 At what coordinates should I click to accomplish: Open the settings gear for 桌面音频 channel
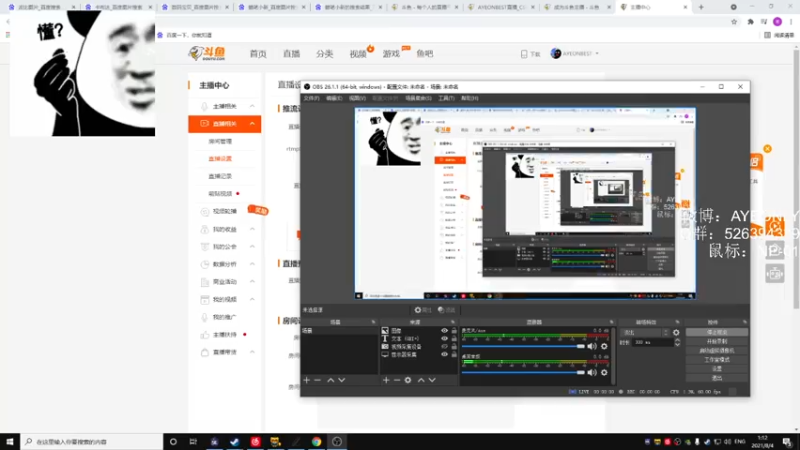604,372
